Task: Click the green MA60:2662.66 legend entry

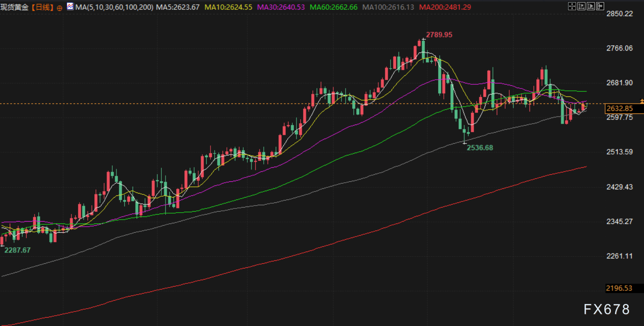Action: [333, 7]
